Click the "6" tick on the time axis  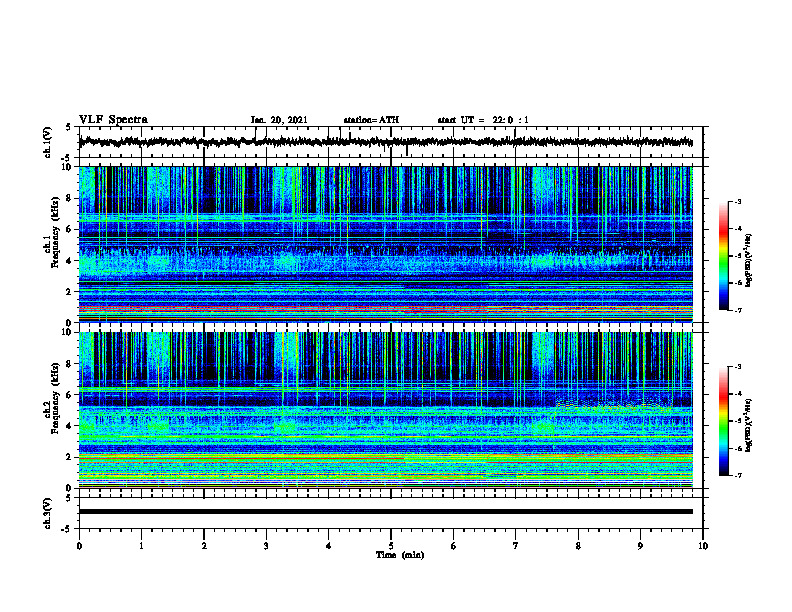click(454, 546)
